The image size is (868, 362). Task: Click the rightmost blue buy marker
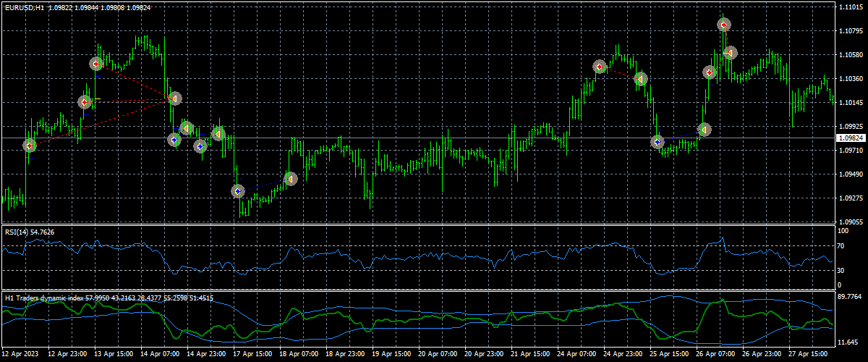pyautogui.click(x=658, y=142)
